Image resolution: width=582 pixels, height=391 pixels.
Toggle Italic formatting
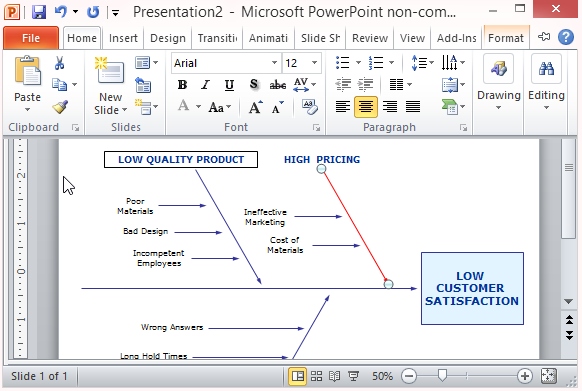(x=205, y=85)
